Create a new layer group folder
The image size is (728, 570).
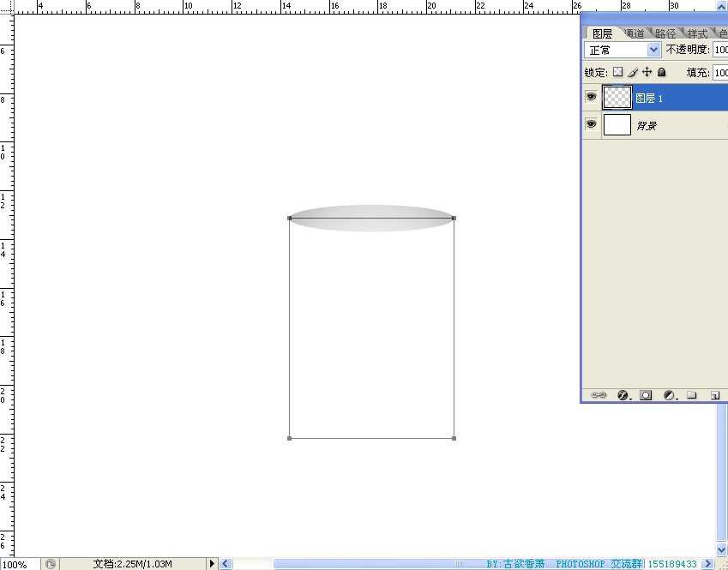pos(691,395)
